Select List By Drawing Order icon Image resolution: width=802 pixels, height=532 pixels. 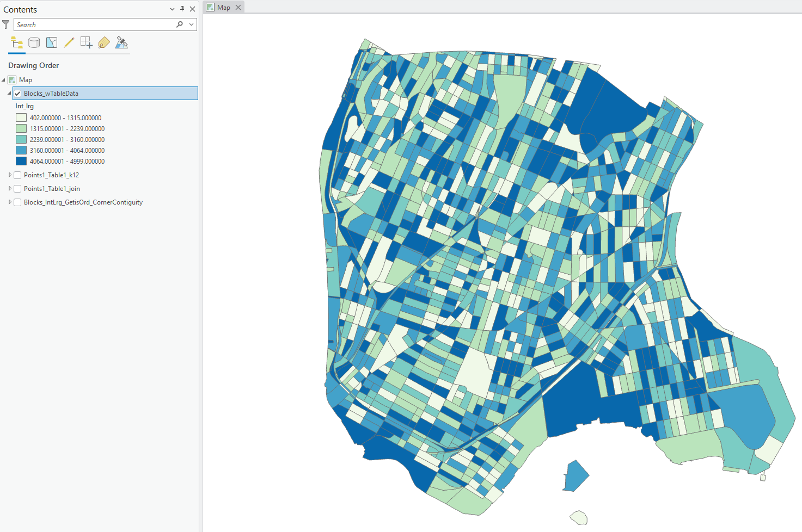(16, 42)
